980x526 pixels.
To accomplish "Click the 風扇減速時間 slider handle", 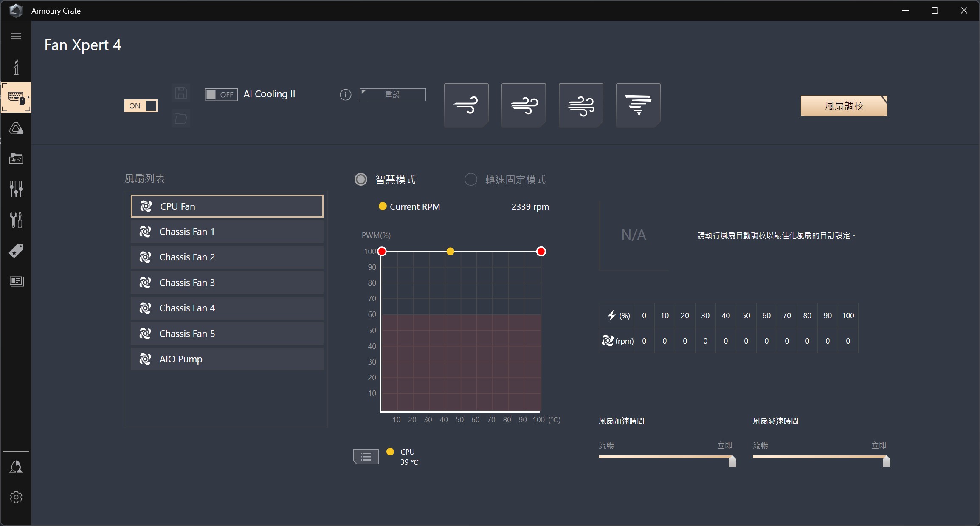I will coord(887,461).
